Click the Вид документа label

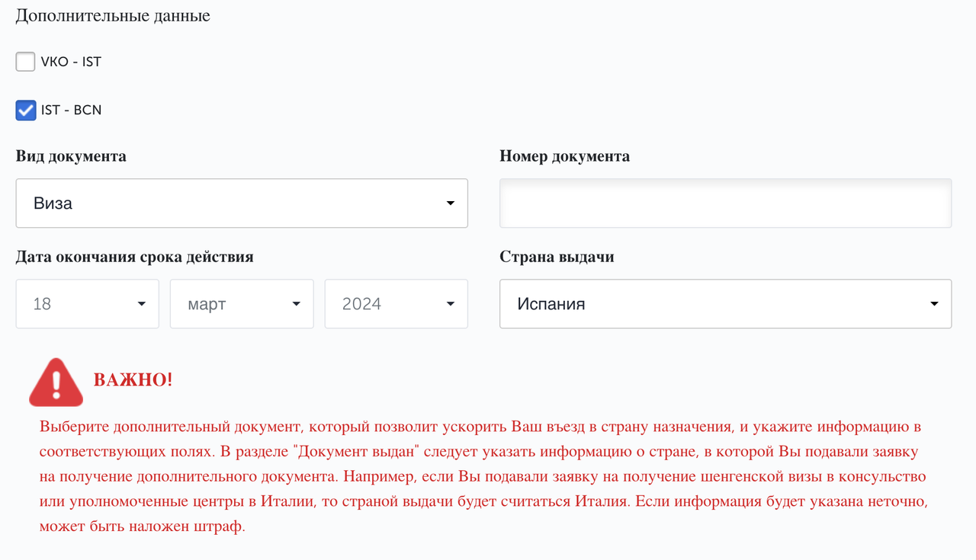[x=71, y=156]
